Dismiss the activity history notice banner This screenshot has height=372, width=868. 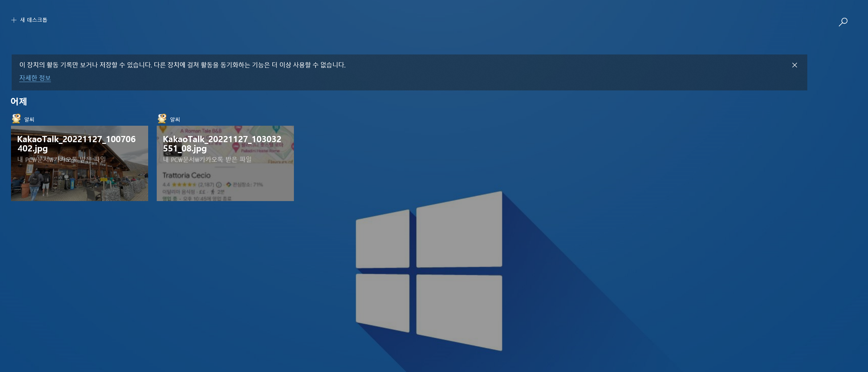click(794, 65)
